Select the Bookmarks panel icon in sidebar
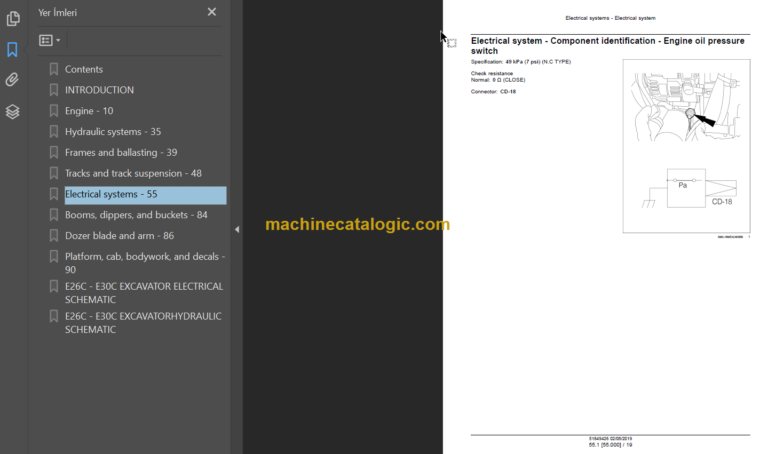The height and width of the screenshot is (454, 768). pyautogui.click(x=12, y=49)
